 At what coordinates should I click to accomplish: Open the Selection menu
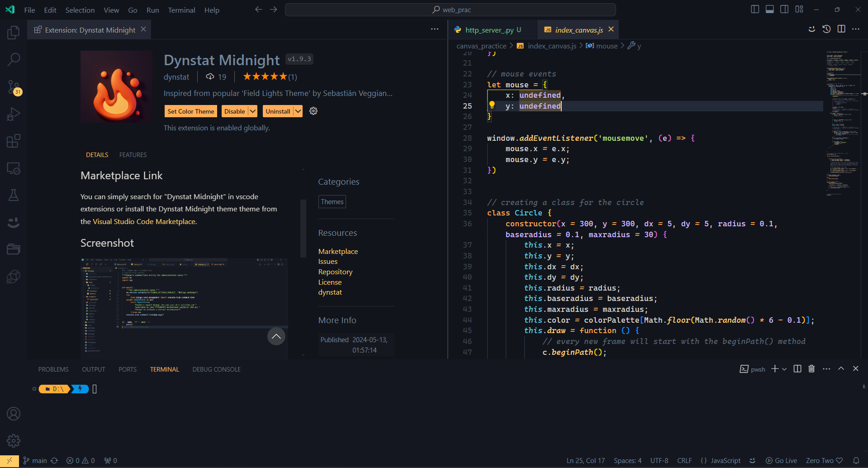[80, 10]
